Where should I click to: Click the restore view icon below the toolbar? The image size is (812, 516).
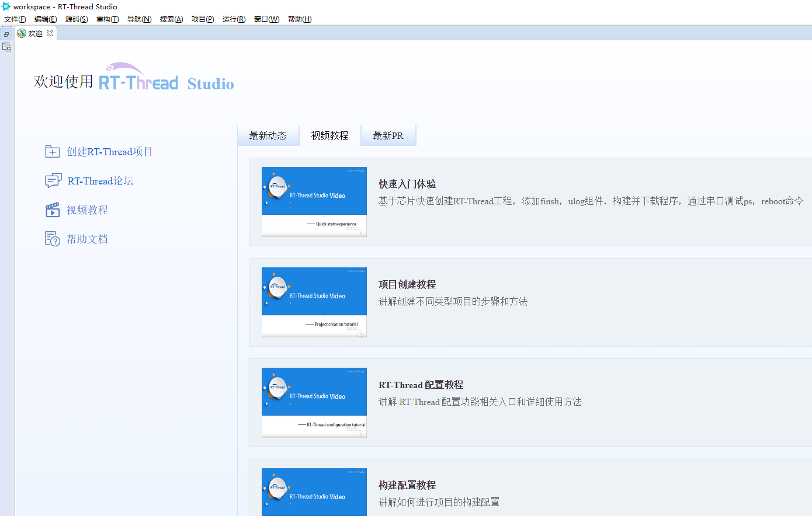click(x=6, y=34)
